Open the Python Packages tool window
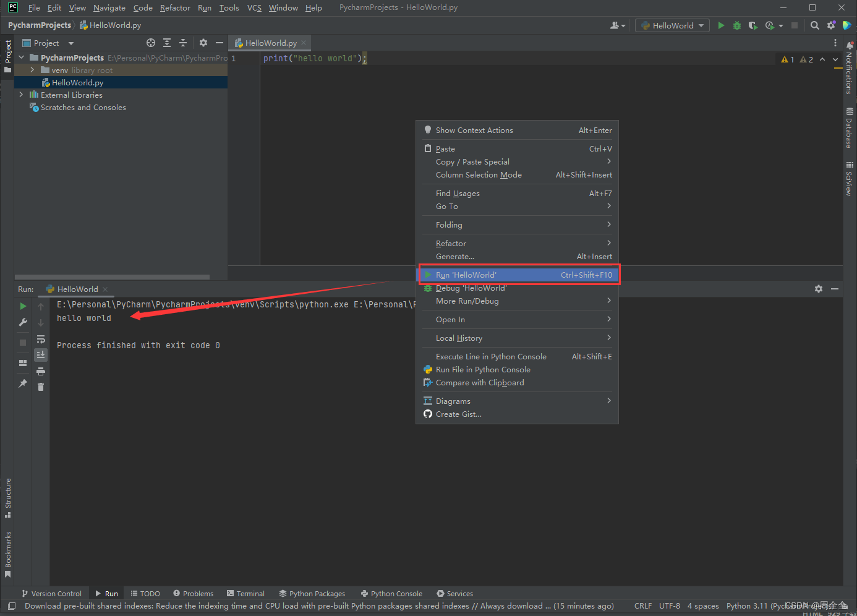The height and width of the screenshot is (616, 857). click(312, 593)
